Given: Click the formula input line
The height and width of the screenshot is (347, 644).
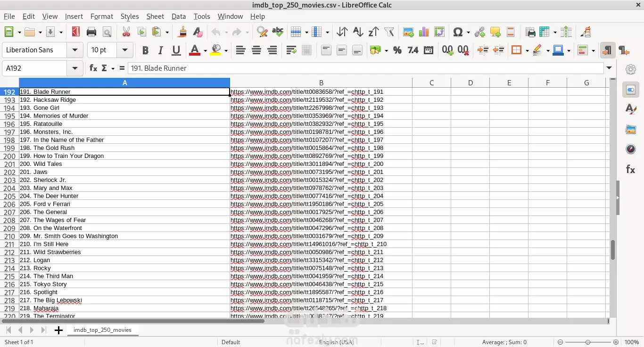Looking at the screenshot, I should (366, 68).
